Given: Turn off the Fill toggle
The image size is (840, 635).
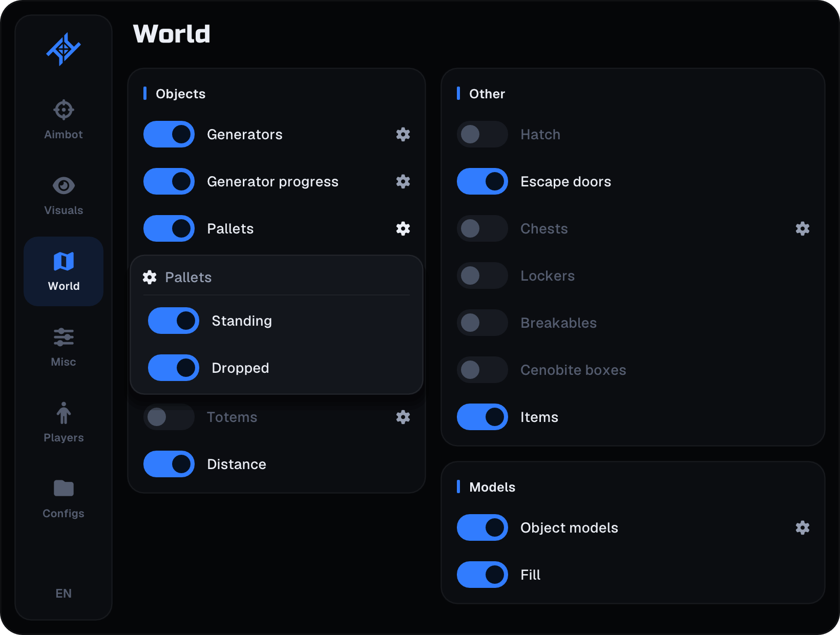Looking at the screenshot, I should point(482,575).
